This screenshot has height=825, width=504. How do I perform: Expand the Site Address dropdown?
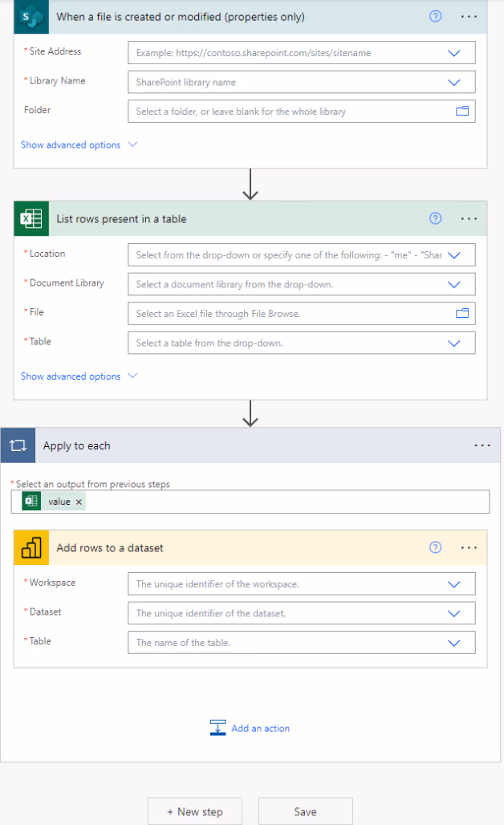click(x=453, y=53)
